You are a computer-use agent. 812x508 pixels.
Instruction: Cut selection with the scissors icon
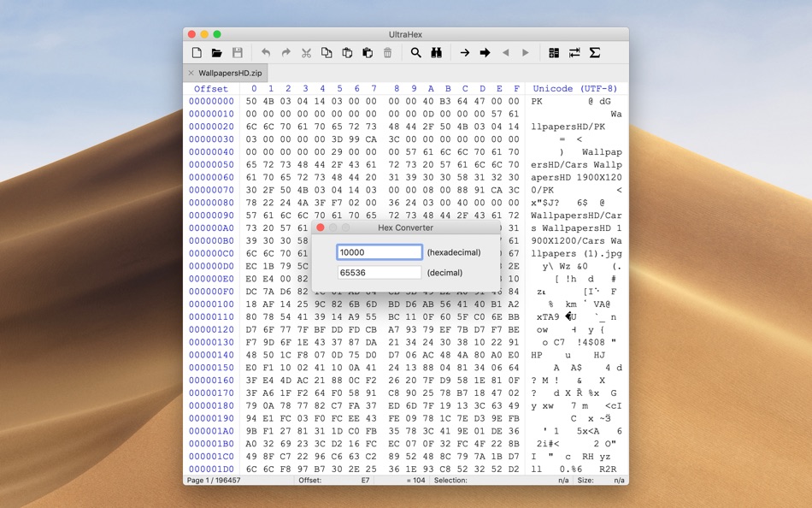(306, 53)
